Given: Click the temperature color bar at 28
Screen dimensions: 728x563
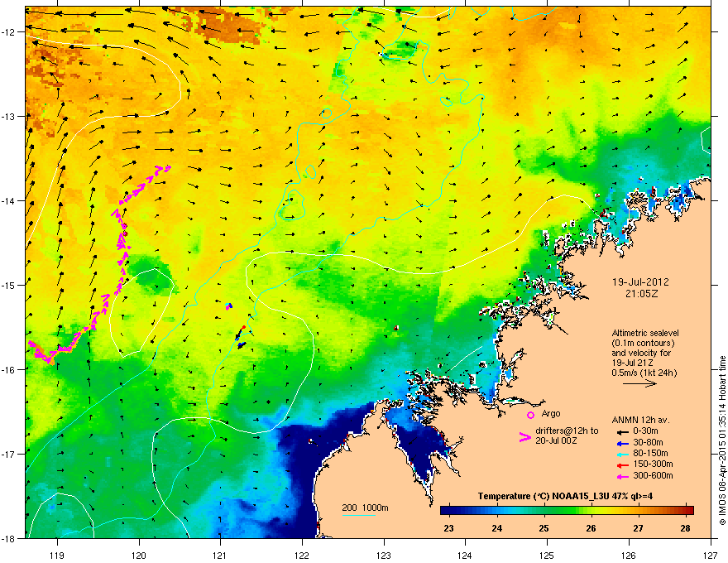Looking at the screenshot, I should coord(685,511).
